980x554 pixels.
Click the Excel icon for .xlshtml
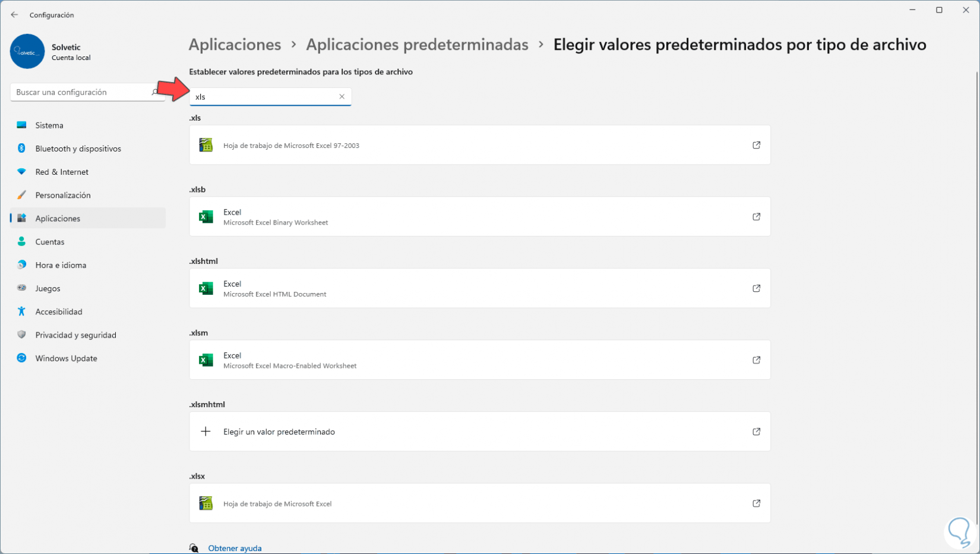pos(206,288)
